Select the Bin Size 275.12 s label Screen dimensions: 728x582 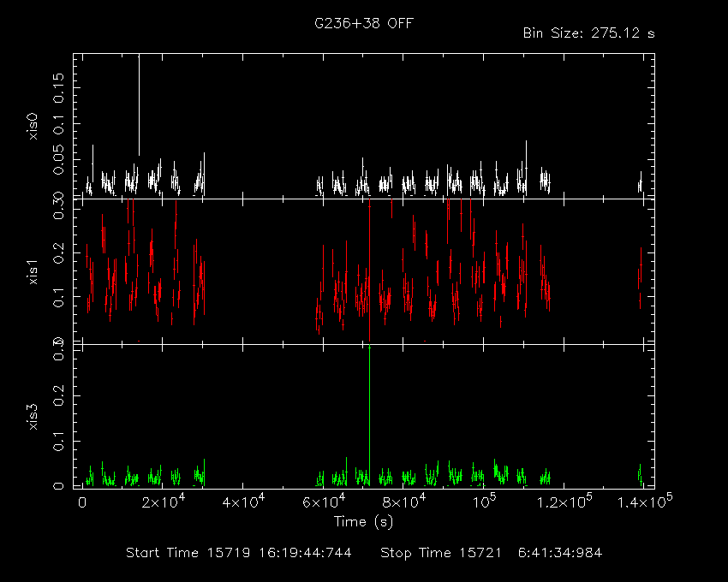point(588,33)
